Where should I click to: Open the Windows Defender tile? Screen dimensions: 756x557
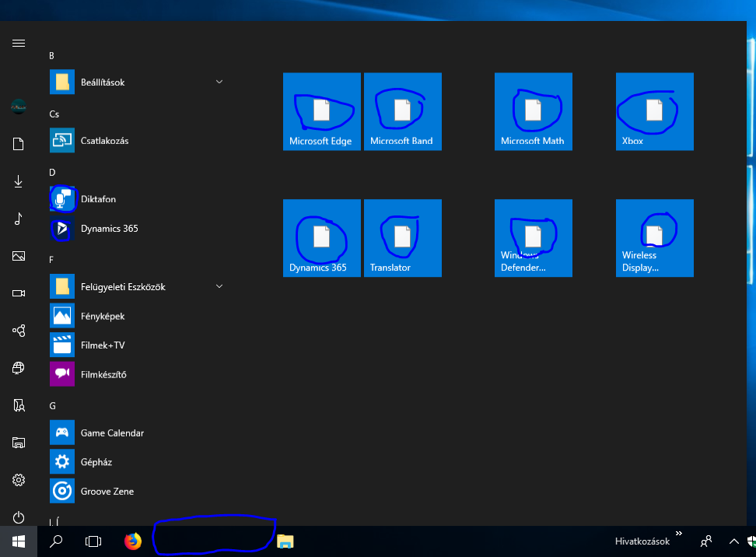pos(534,238)
